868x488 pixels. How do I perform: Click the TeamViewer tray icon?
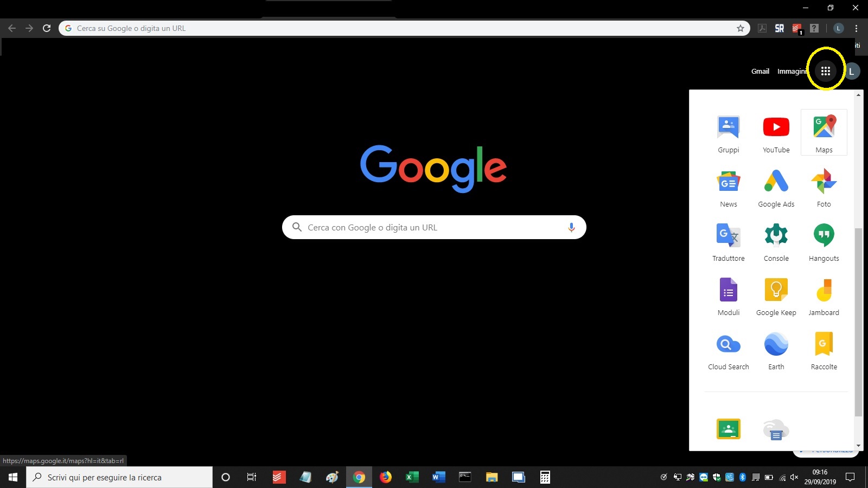(704, 477)
